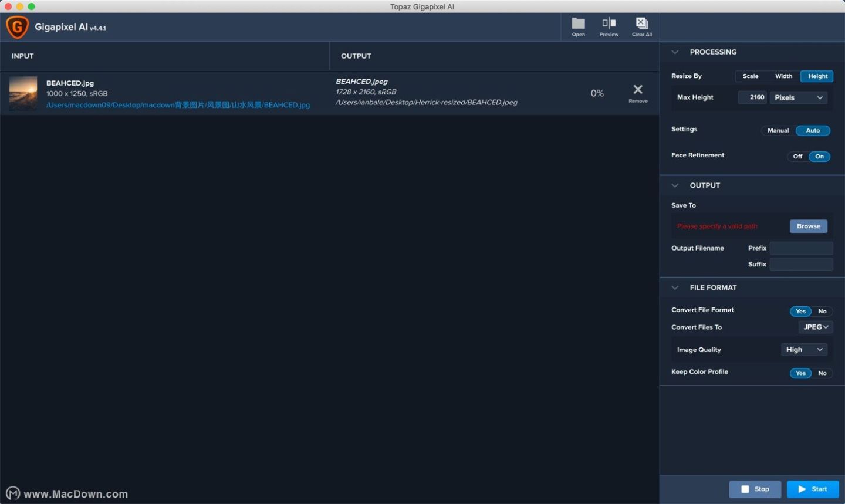Click the input size 1000 x 1250, sRGB
Image resolution: width=845 pixels, height=504 pixels.
77,94
